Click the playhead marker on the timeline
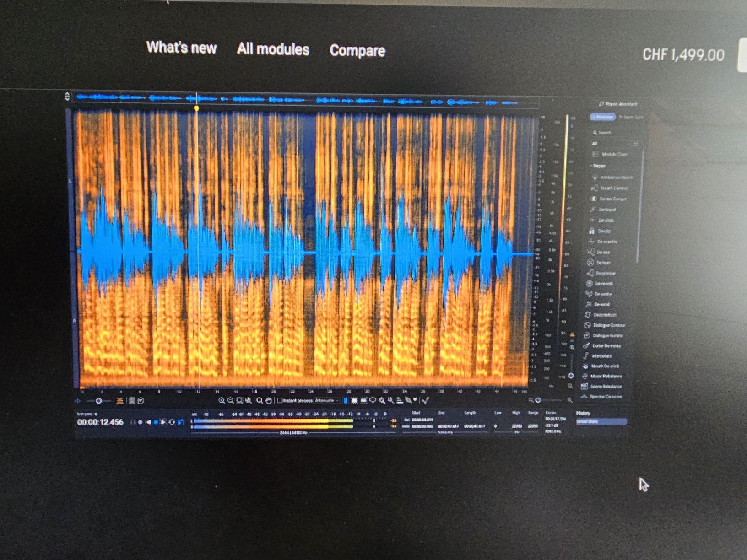 coord(197,108)
